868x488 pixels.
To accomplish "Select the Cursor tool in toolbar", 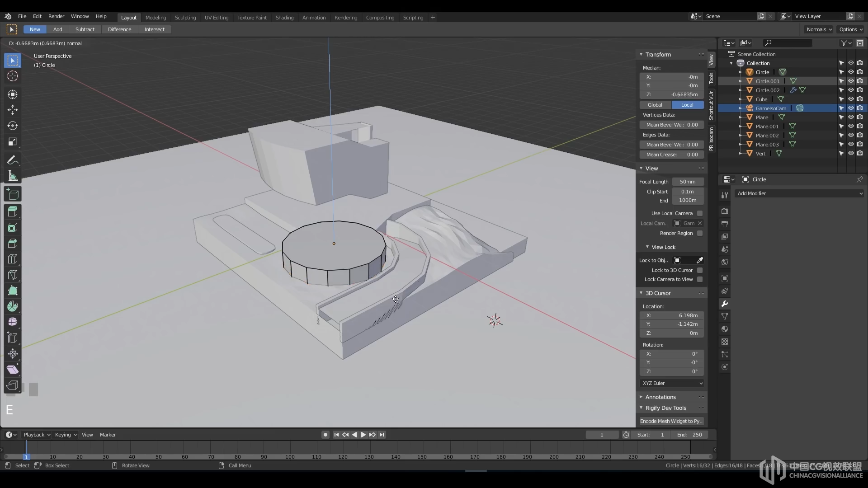I will click(13, 76).
